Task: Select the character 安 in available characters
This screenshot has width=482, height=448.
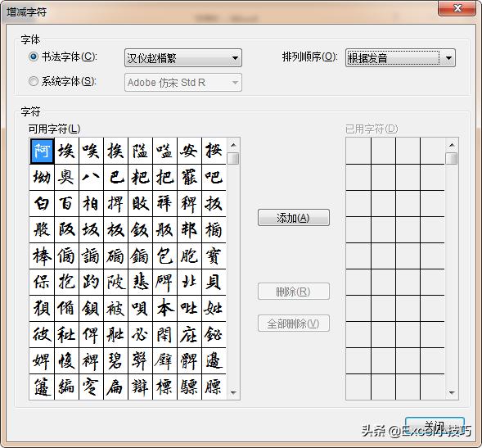Action: tap(189, 151)
